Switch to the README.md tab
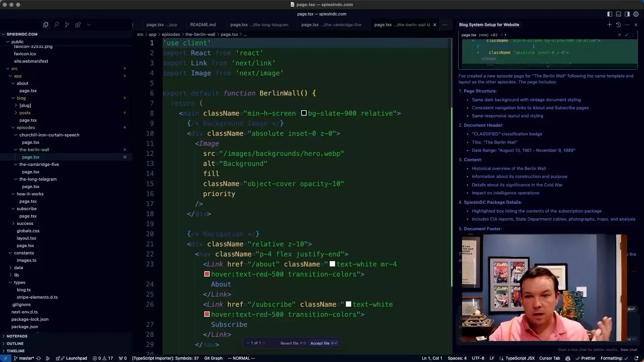The width and height of the screenshot is (644, 362). coord(203,24)
